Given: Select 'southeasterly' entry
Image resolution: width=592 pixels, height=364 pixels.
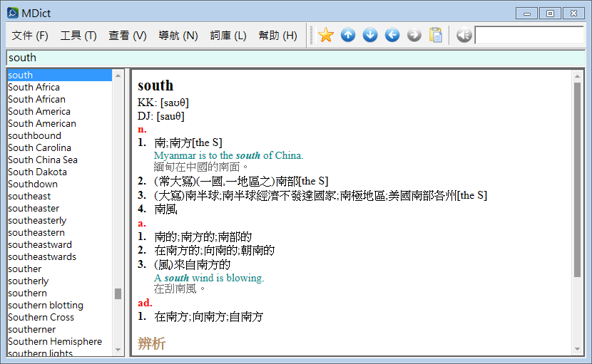Looking at the screenshot, I should pyautogui.click(x=59, y=220).
